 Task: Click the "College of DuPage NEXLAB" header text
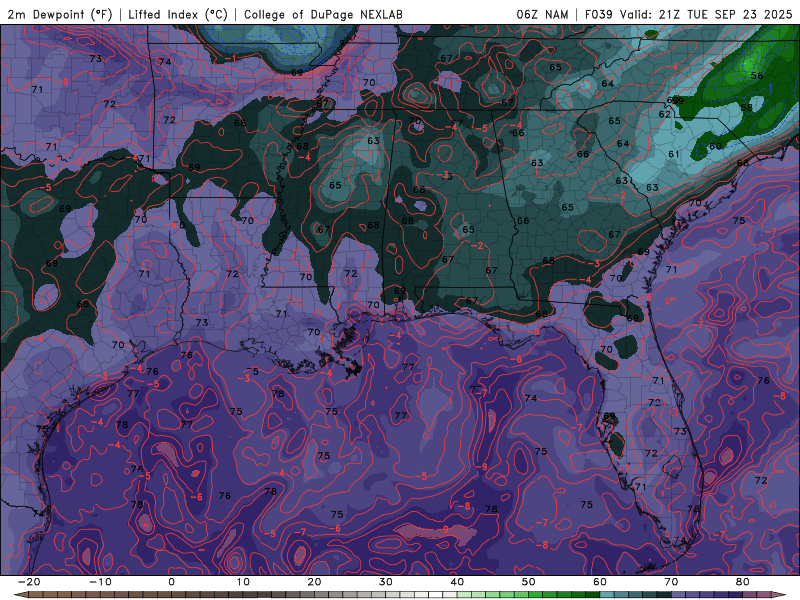pos(323,14)
